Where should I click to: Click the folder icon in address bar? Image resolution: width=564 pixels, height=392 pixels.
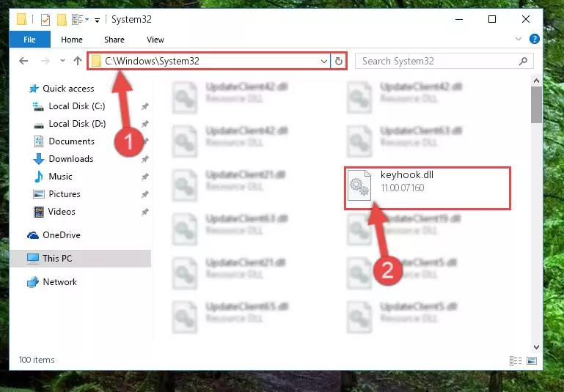(x=96, y=61)
